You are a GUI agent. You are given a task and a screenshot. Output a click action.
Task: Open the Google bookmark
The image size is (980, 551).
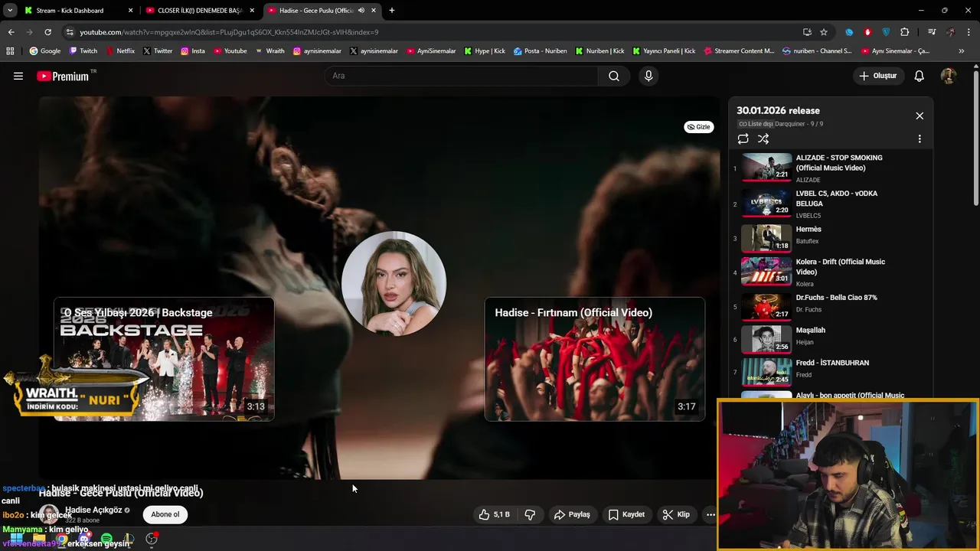coord(45,51)
